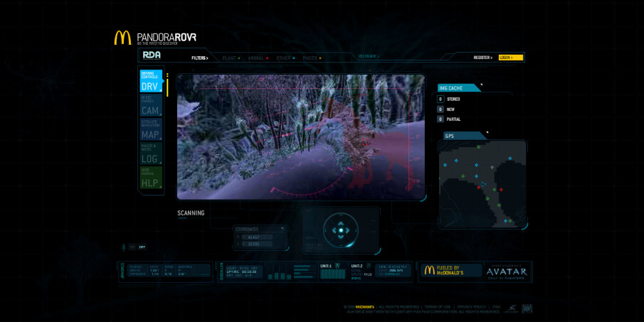
Task: Click the PANDORAROVR title text
Action: pos(167,38)
